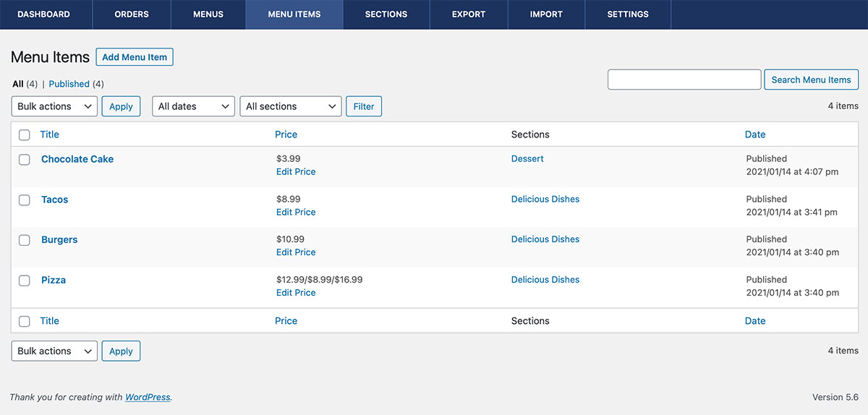Open the Export tab
This screenshot has height=415, width=868.
(x=468, y=14)
